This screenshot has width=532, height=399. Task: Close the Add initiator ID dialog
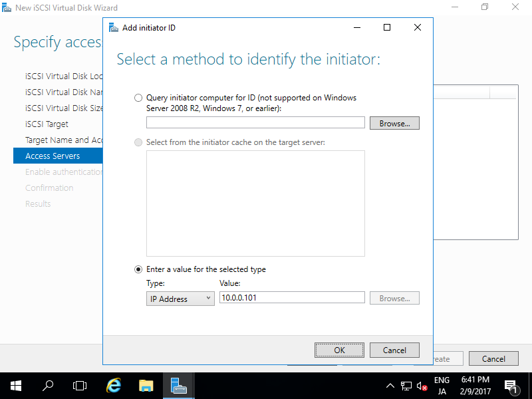click(x=418, y=27)
